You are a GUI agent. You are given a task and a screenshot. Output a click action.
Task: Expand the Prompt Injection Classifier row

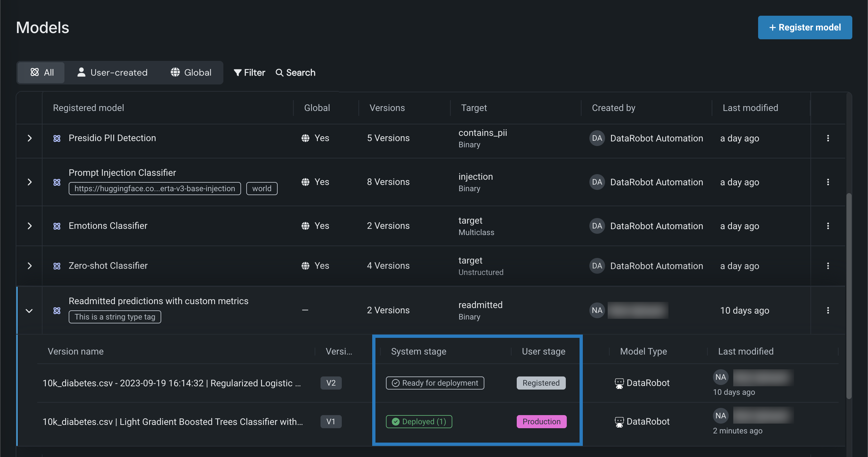point(30,182)
